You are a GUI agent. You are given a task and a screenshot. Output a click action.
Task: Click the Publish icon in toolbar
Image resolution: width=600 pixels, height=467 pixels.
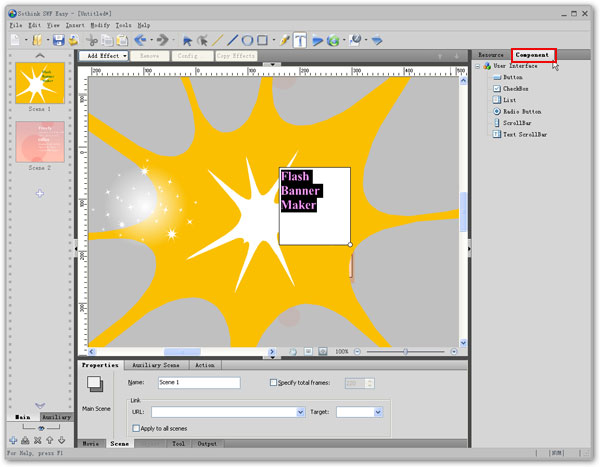point(355,40)
